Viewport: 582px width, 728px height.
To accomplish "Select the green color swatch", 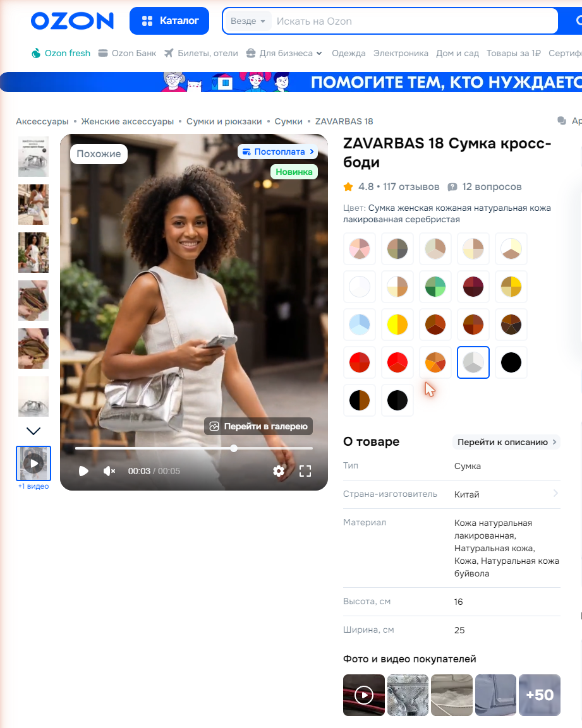I will pos(435,287).
